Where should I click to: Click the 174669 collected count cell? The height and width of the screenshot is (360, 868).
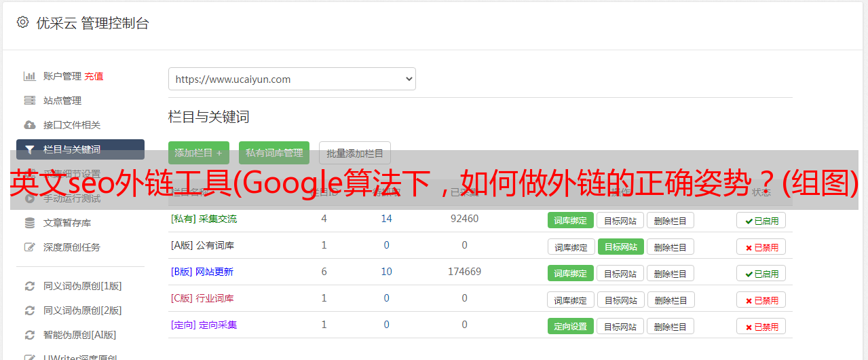[464, 272]
